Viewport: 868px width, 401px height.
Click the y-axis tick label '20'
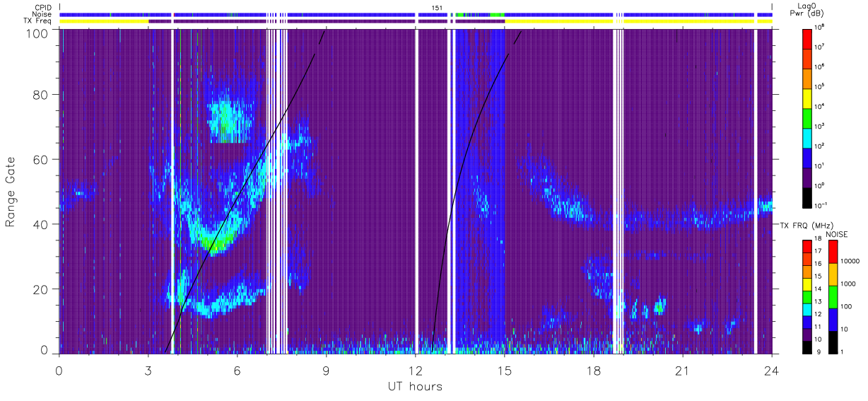(40, 289)
